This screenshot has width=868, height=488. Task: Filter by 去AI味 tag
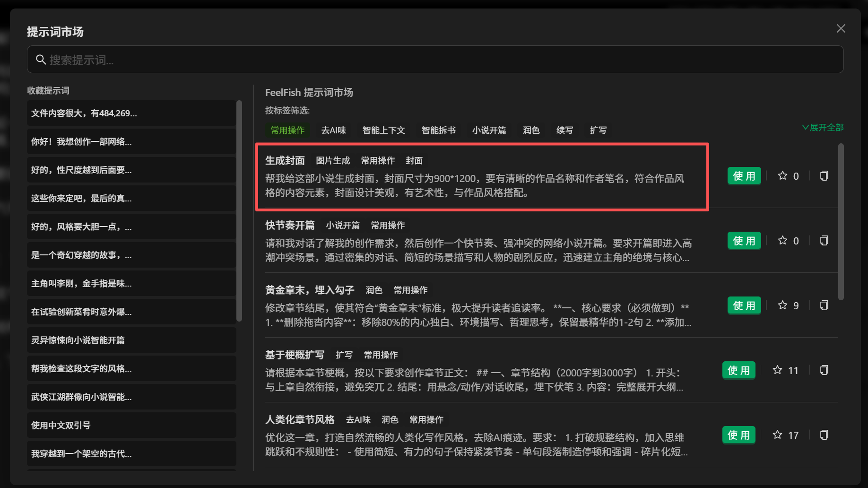[334, 130]
